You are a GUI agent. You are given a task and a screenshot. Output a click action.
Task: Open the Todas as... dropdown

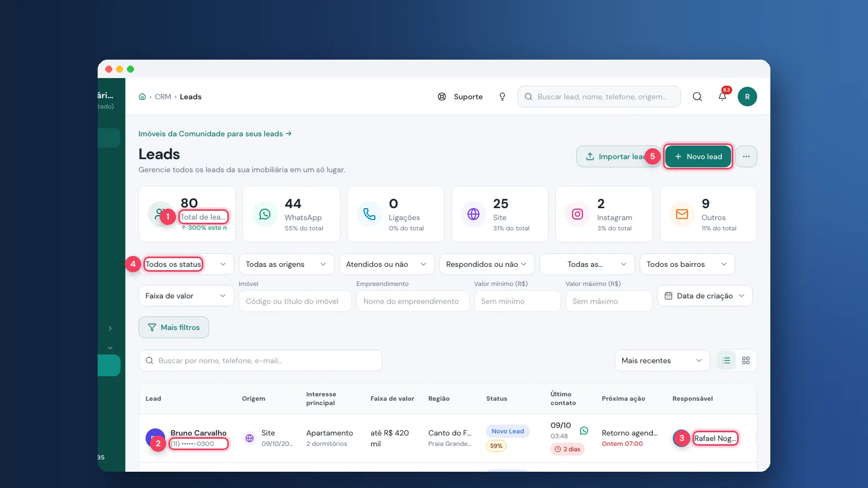(587, 264)
